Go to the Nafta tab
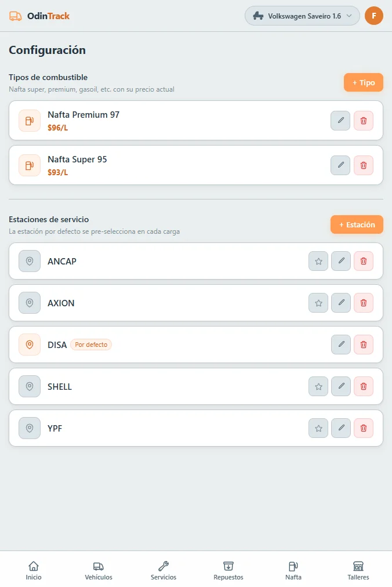Viewport: 392px width, 587px height. click(x=293, y=571)
